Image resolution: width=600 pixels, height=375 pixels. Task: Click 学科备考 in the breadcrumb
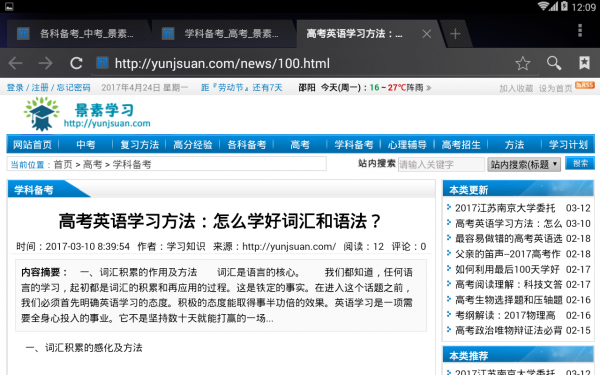132,165
